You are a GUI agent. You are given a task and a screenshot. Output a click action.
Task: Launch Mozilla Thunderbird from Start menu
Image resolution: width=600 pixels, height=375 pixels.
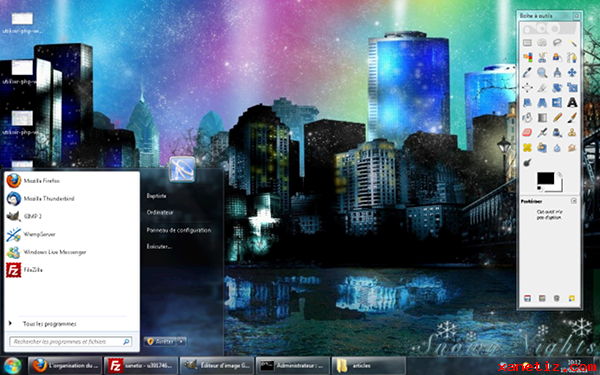tap(72, 199)
